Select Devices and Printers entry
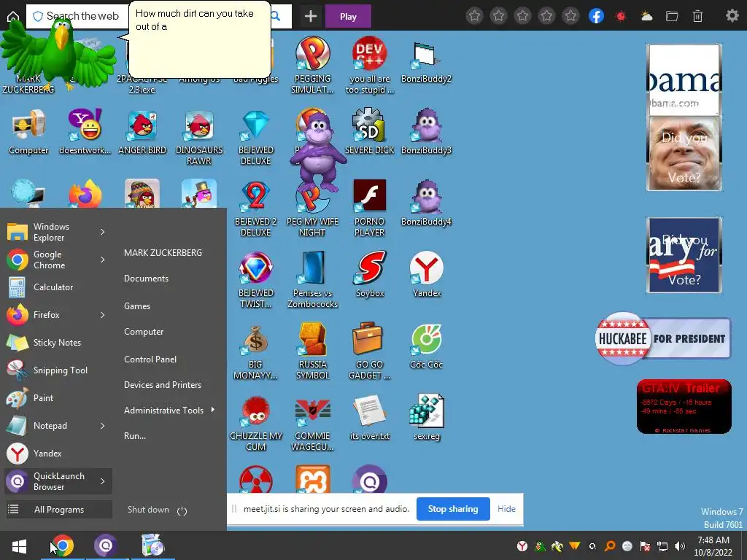Image resolution: width=747 pixels, height=560 pixels. point(163,385)
